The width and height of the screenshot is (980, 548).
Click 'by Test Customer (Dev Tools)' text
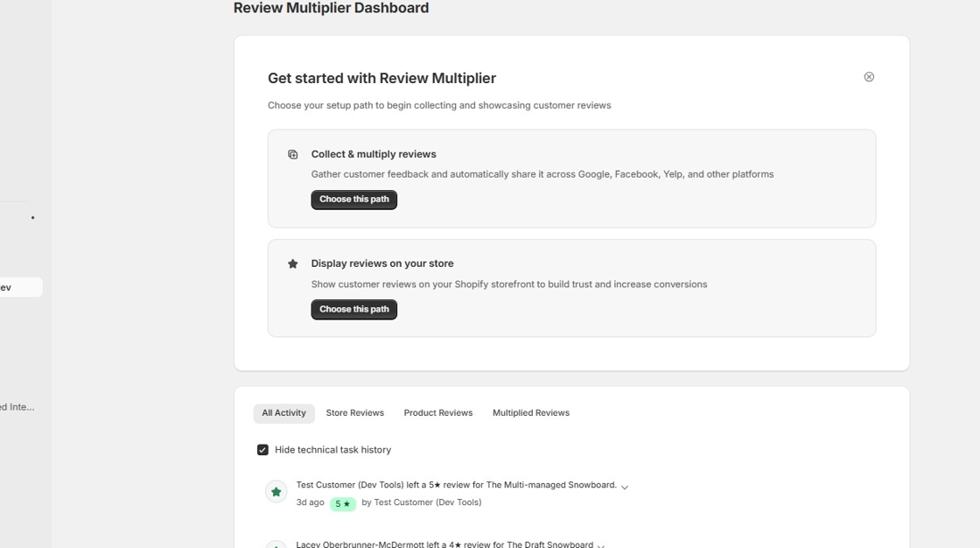click(x=421, y=502)
